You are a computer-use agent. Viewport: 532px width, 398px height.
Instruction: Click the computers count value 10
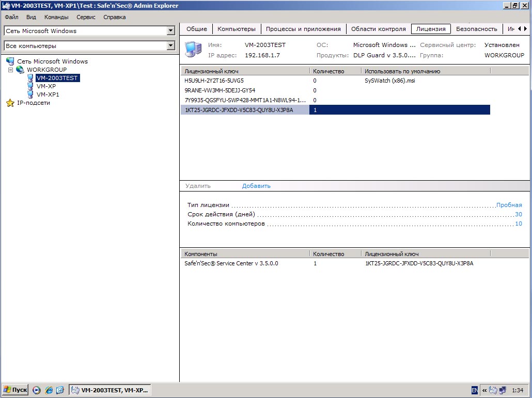pyautogui.click(x=519, y=224)
